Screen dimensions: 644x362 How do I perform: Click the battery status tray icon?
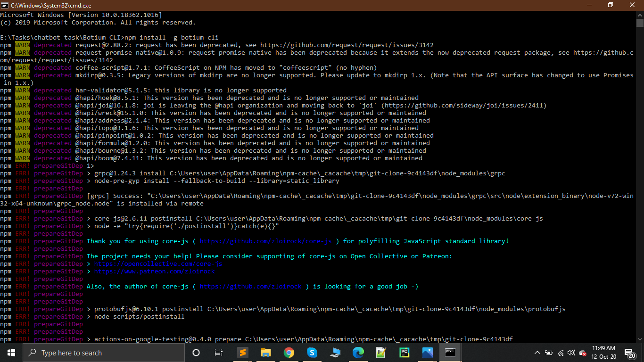[x=548, y=352]
